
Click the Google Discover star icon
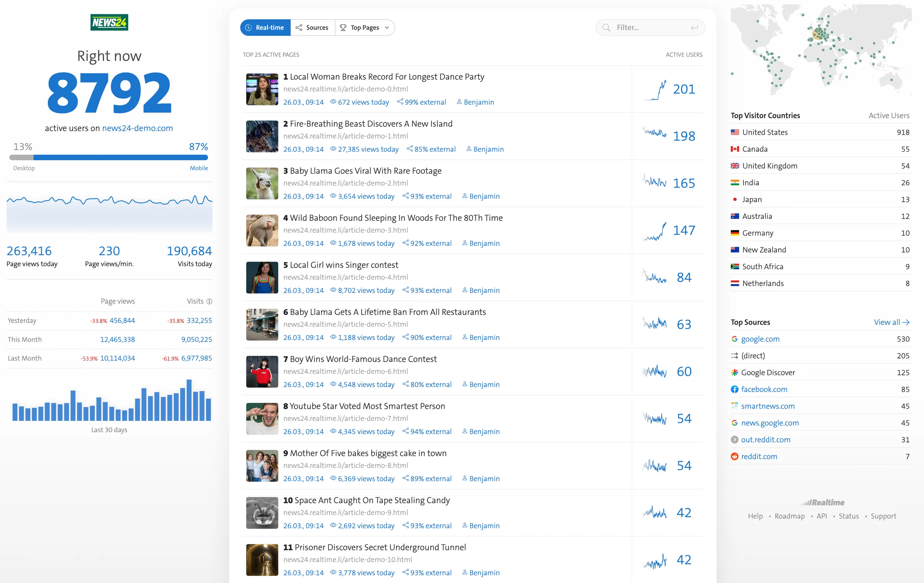735,372
